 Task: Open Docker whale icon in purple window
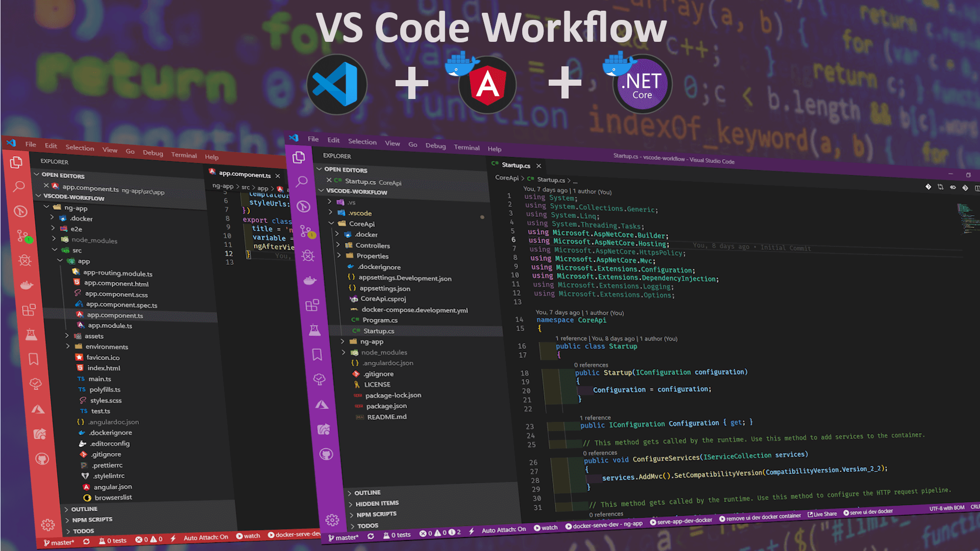coord(310,280)
